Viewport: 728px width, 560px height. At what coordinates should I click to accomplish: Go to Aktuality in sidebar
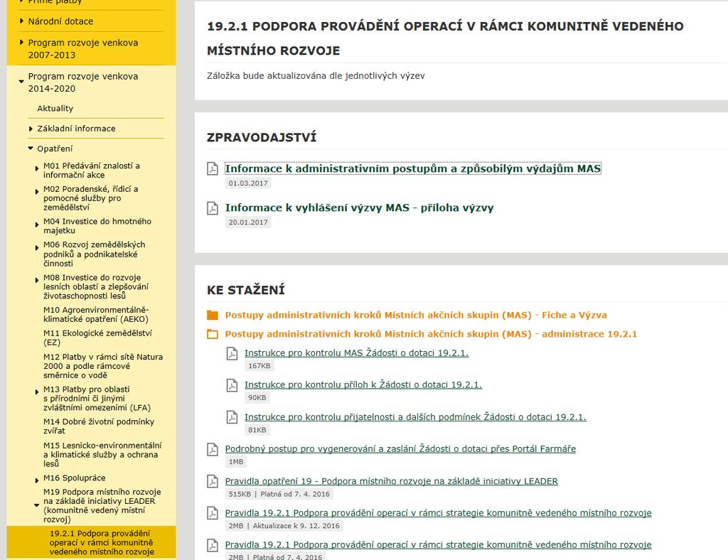(x=55, y=108)
